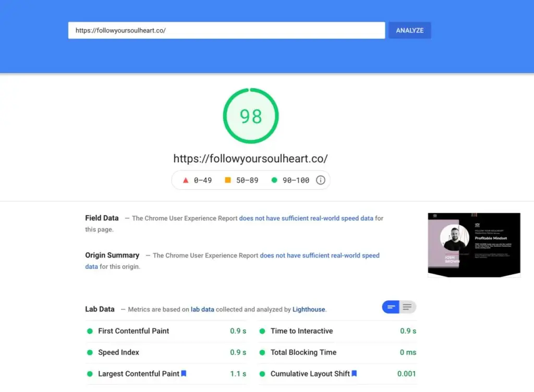Open the lab data link
The height and width of the screenshot is (392, 534).
point(202,309)
